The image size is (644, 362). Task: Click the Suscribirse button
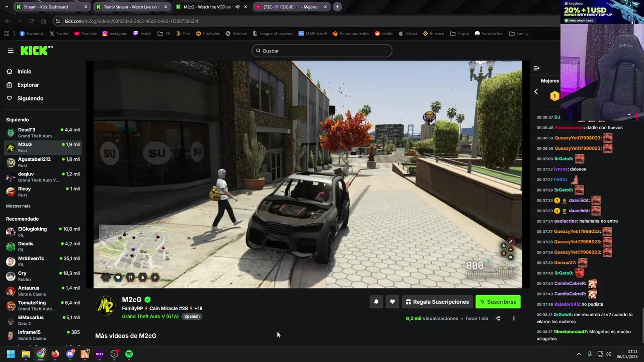point(498,302)
